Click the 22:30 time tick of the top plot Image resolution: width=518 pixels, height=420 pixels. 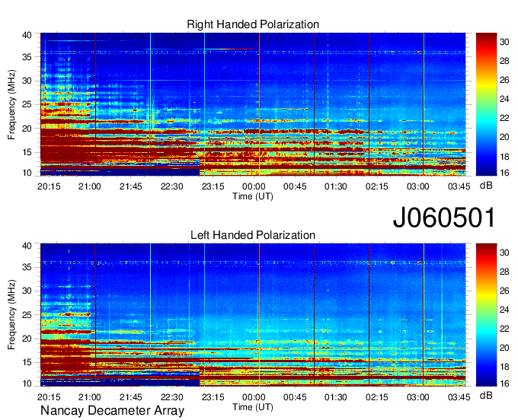click(172, 186)
